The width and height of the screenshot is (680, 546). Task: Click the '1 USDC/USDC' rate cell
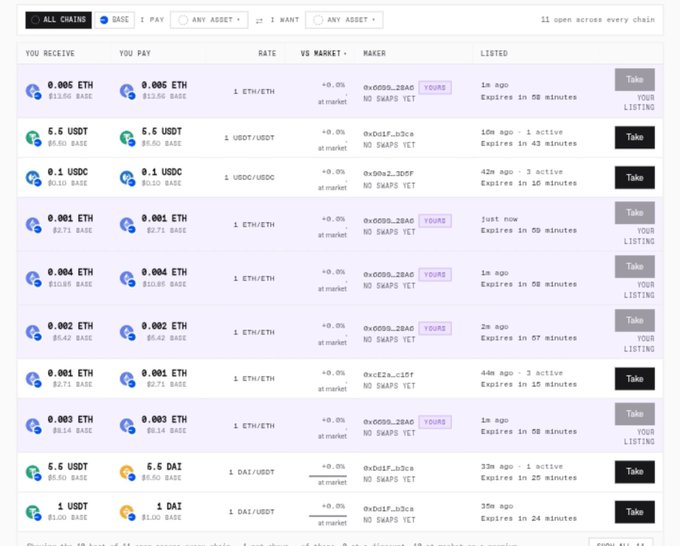[249, 177]
